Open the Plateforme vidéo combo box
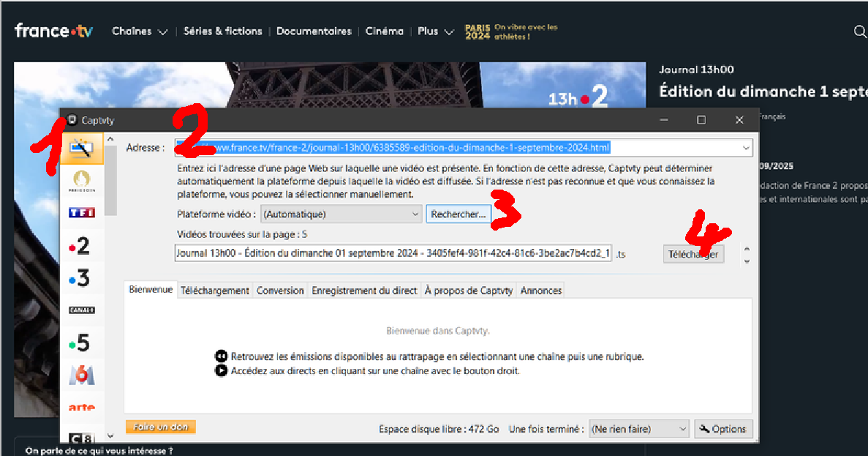This screenshot has height=456, width=868. pos(341,214)
